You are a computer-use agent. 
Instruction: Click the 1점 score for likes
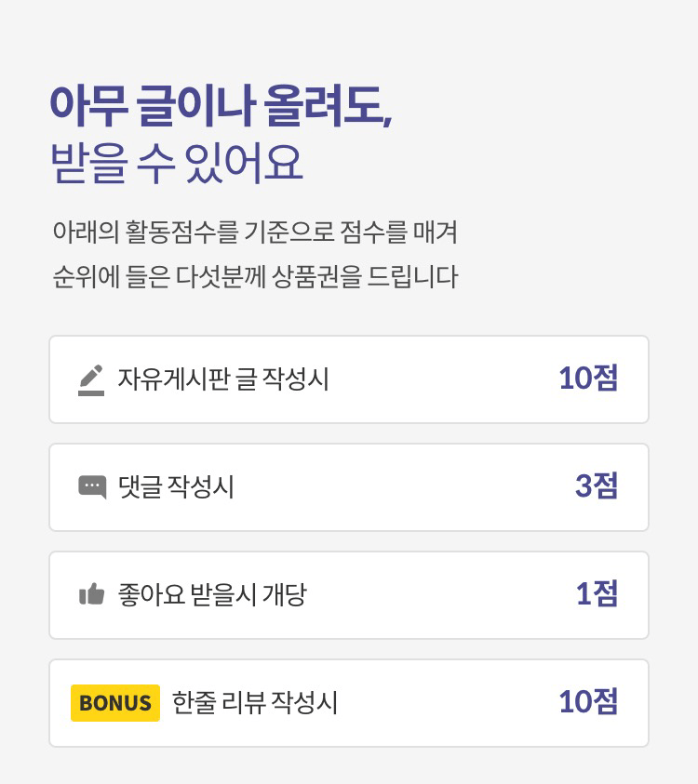(x=597, y=593)
